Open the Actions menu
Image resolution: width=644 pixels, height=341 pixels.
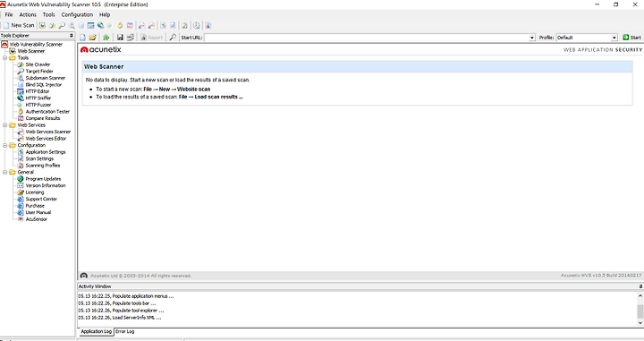(28, 14)
